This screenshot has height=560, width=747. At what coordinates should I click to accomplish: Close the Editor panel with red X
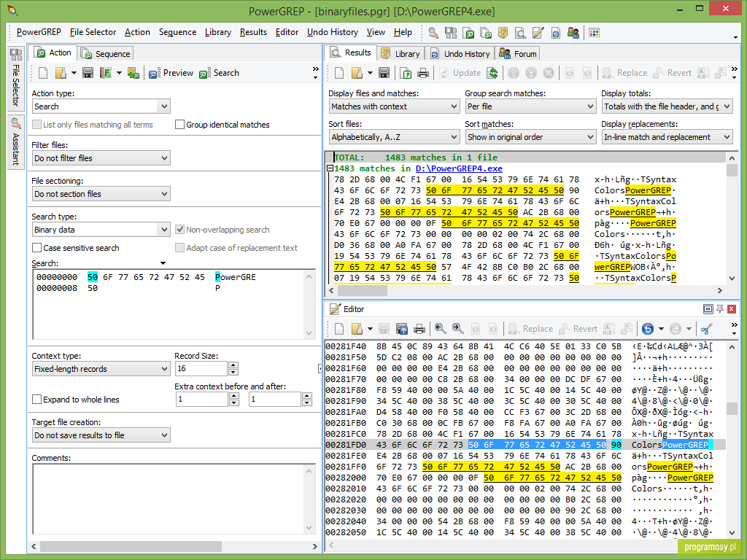pos(731,309)
